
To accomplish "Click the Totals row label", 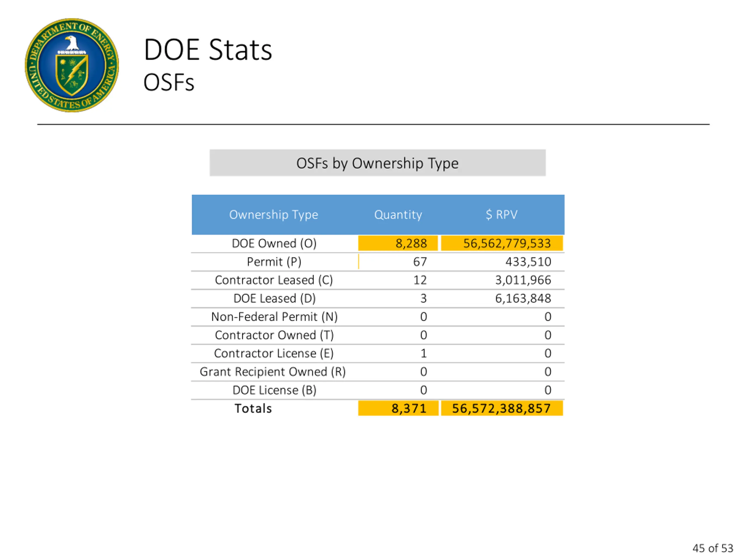I will pyautogui.click(x=253, y=409).
